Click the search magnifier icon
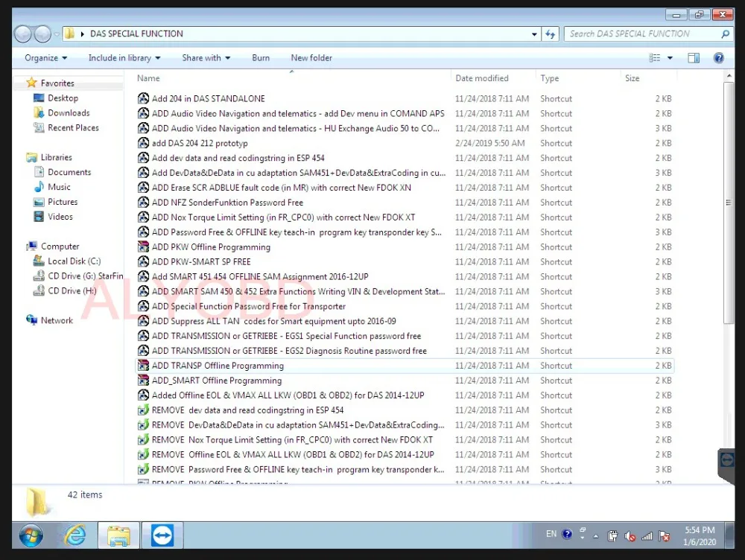Image resolution: width=745 pixels, height=560 pixels. (x=725, y=34)
